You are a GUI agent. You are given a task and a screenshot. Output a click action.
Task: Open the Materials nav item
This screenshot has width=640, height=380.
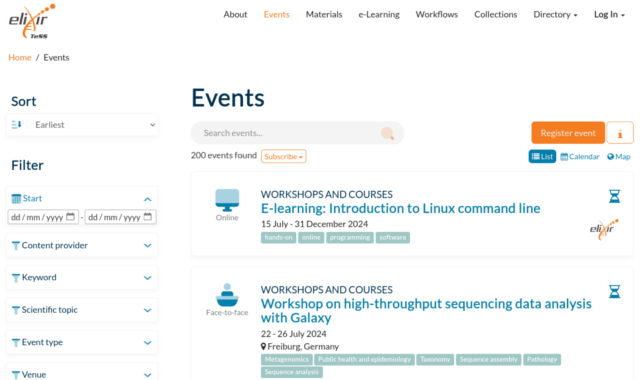324,15
